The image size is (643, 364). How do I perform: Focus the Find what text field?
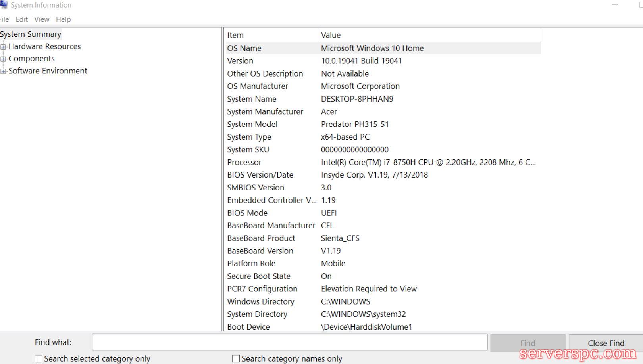(289, 342)
